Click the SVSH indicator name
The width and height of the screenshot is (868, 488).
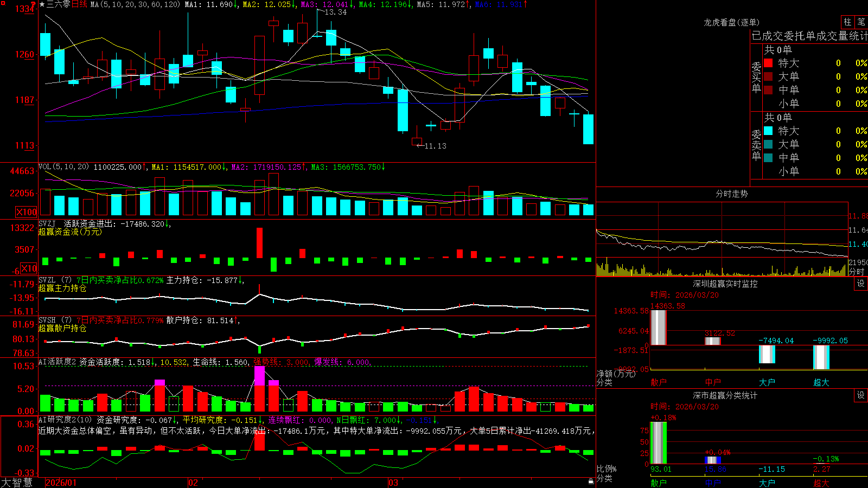[x=47, y=320]
